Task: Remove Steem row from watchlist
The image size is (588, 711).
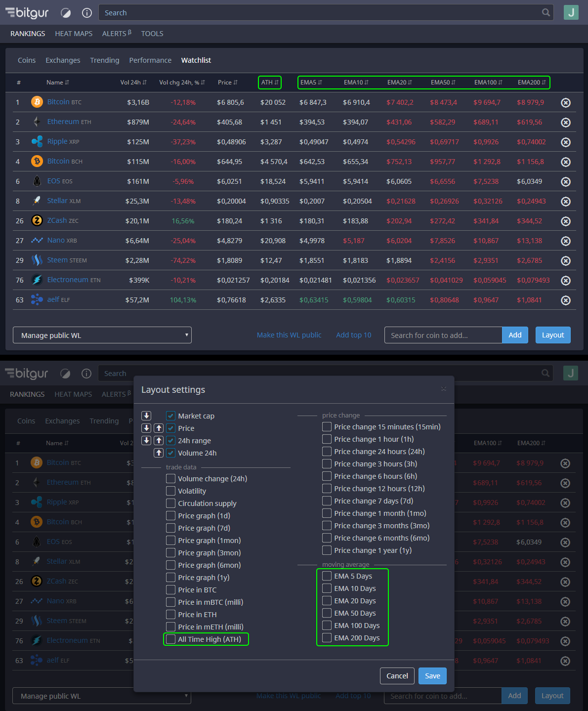Action: click(x=566, y=261)
